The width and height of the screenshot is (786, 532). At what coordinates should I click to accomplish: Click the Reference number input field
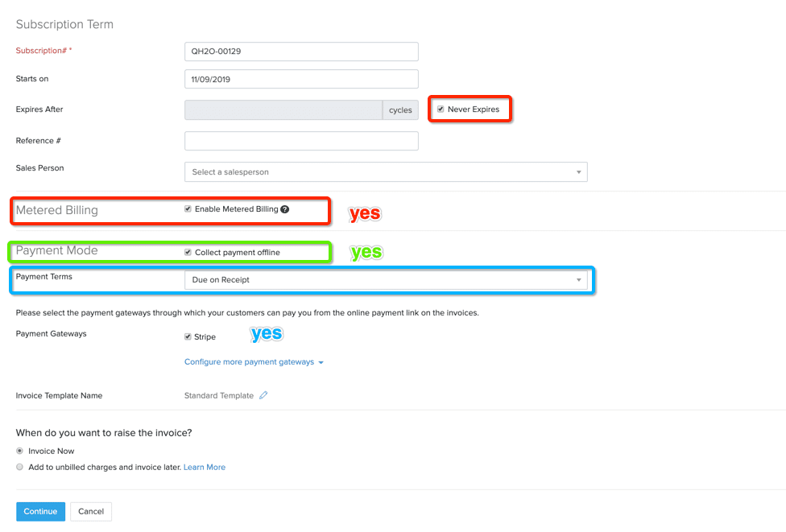[x=301, y=141]
